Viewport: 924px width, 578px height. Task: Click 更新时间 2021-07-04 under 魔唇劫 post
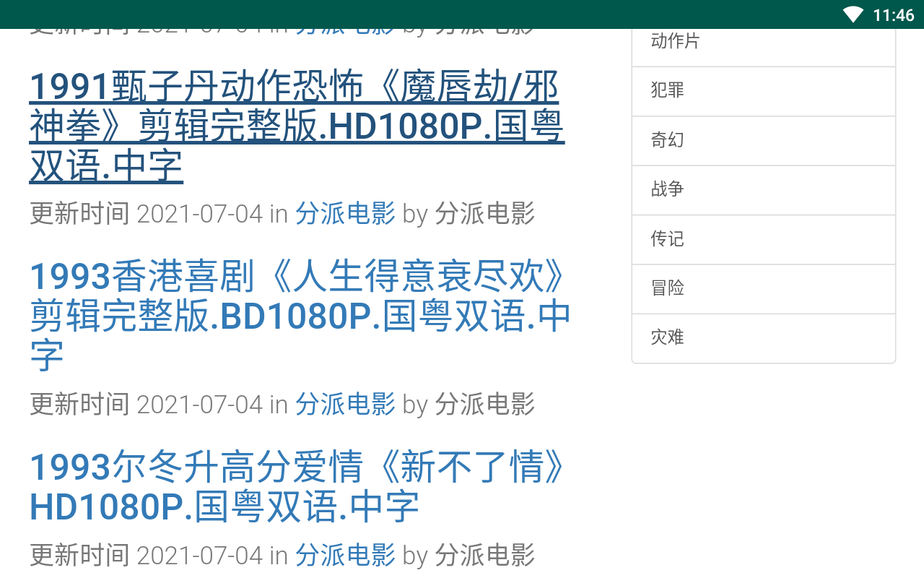[146, 214]
